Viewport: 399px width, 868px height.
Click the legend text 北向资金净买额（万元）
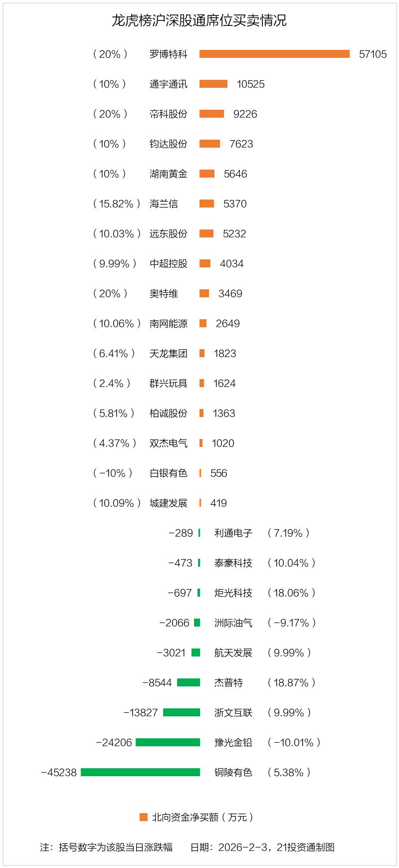[x=203, y=817]
